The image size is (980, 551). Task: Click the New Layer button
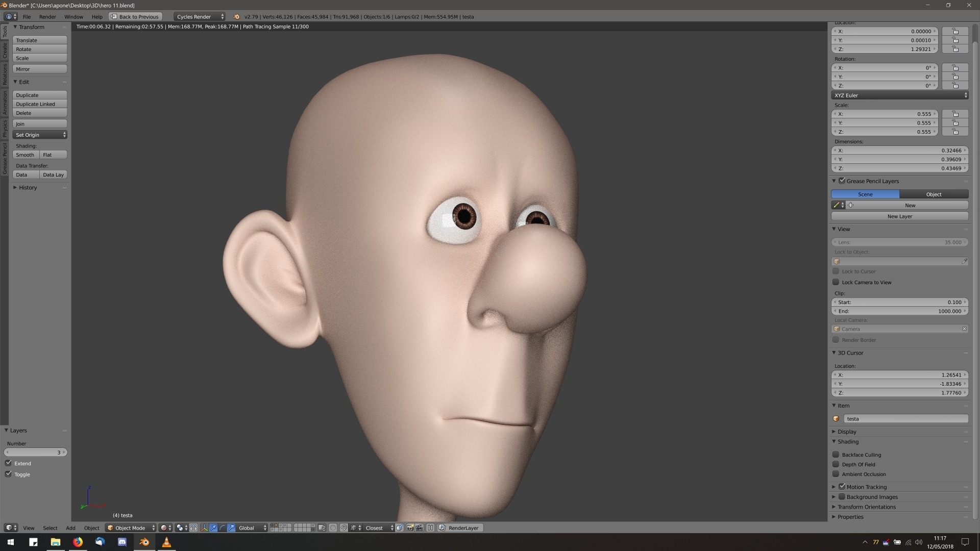tap(899, 216)
